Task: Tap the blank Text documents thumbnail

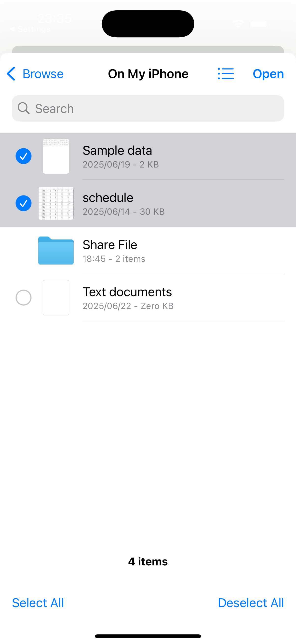Action: pos(56,297)
